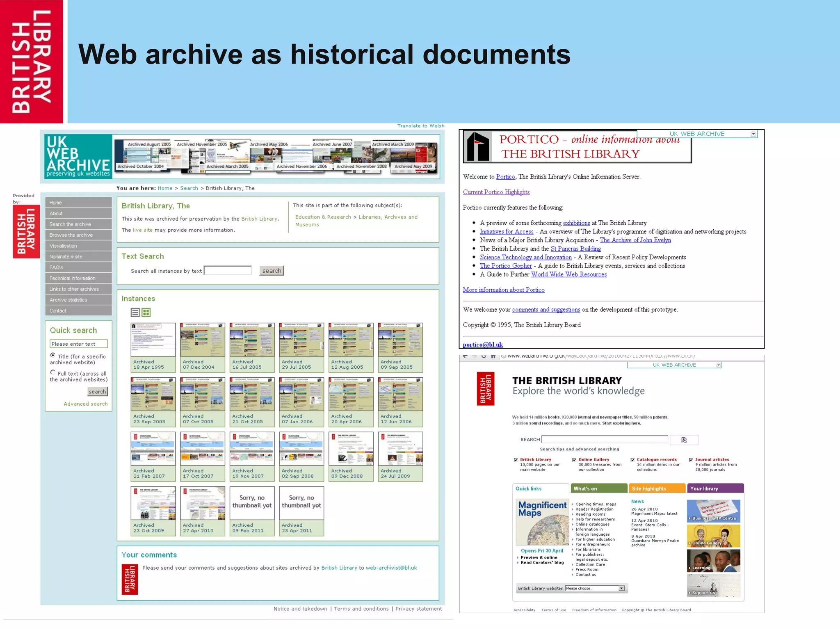Open British Library websites Please choose dropdown
Image resolution: width=840 pixels, height=630 pixels.
[595, 589]
